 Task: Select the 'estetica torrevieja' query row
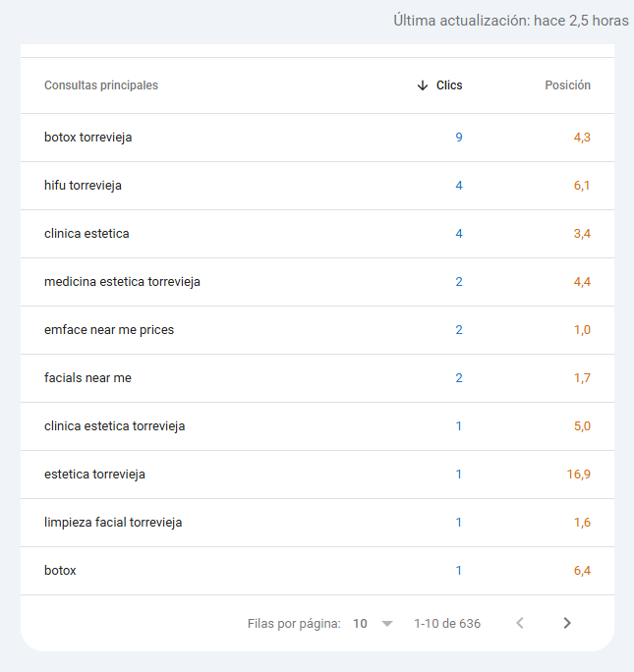click(x=317, y=475)
